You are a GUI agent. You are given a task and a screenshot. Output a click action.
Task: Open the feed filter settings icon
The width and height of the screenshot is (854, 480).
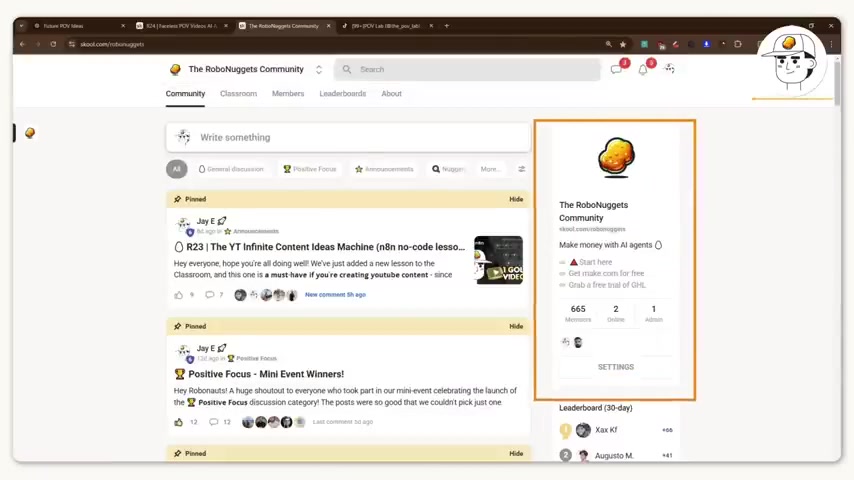coord(522,169)
